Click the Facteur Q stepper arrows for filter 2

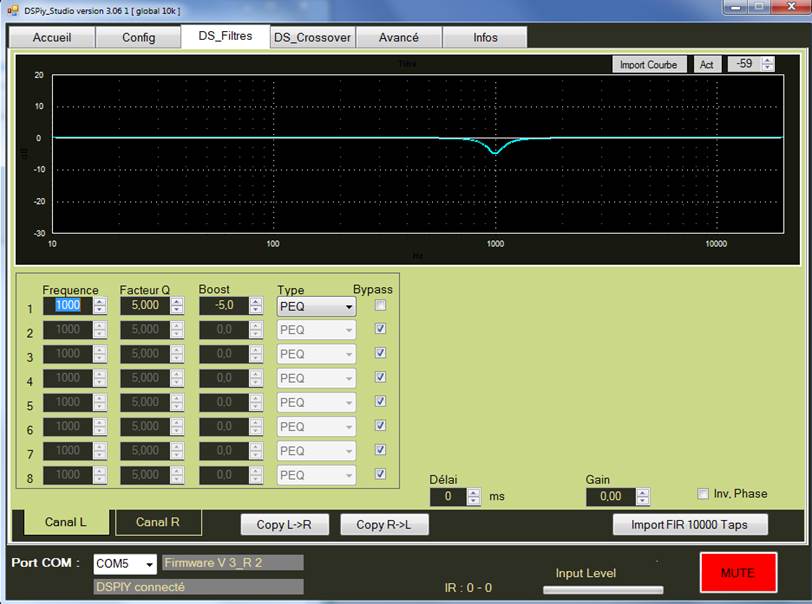point(177,329)
